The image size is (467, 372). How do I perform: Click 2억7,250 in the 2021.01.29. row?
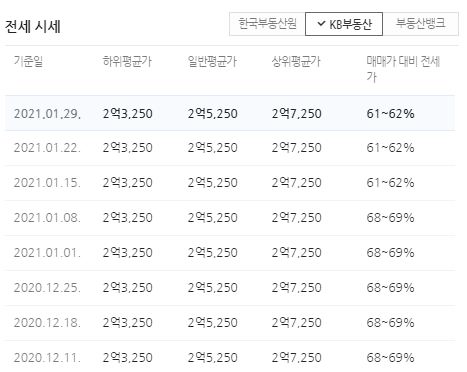[296, 114]
